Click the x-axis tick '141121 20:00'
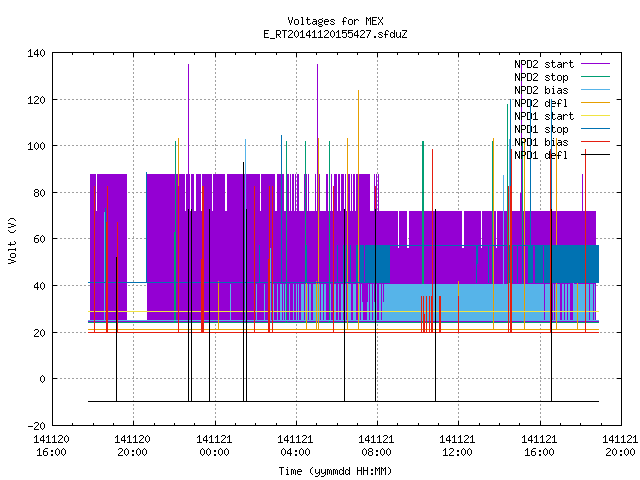640x480 pixels. pyautogui.click(x=620, y=446)
